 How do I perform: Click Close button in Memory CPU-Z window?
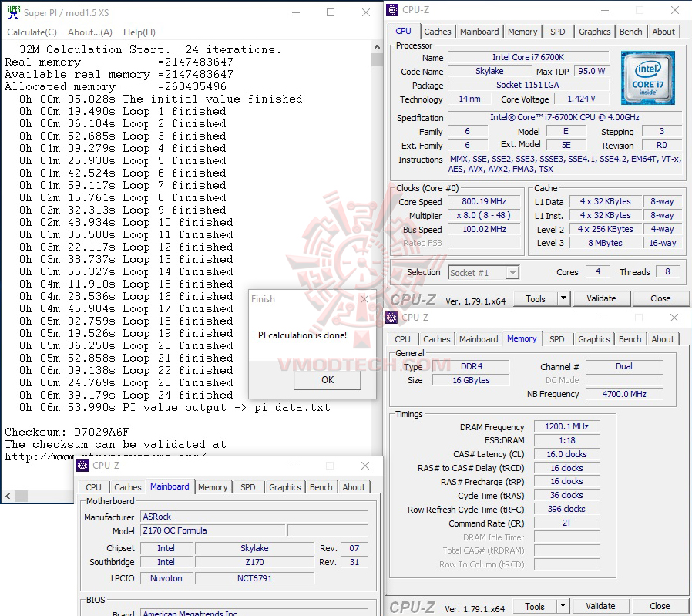[x=660, y=606]
